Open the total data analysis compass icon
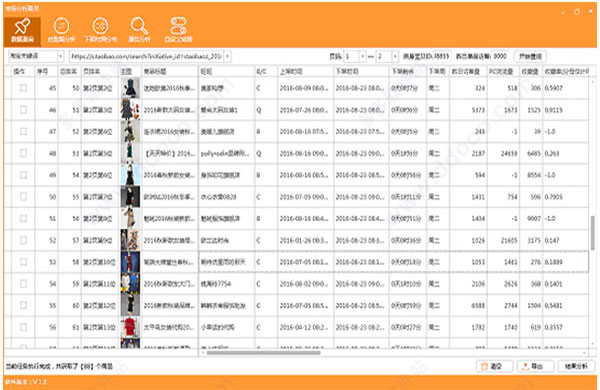 61,30
